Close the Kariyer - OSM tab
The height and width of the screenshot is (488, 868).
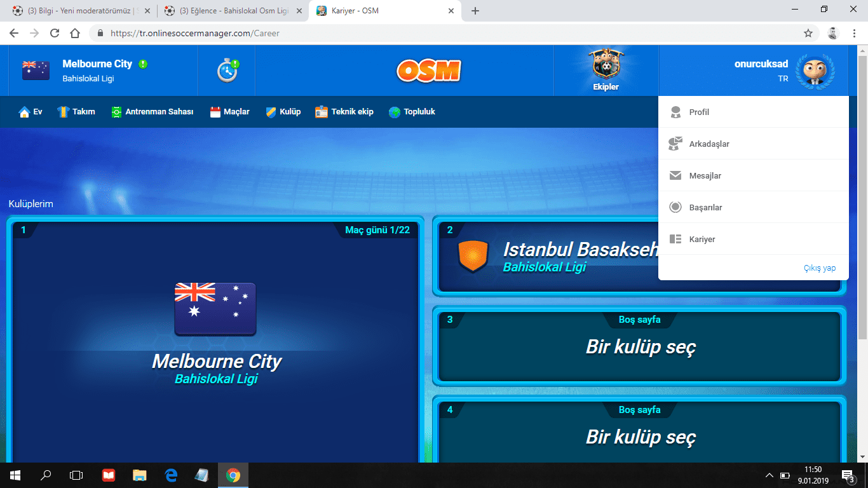tap(451, 11)
